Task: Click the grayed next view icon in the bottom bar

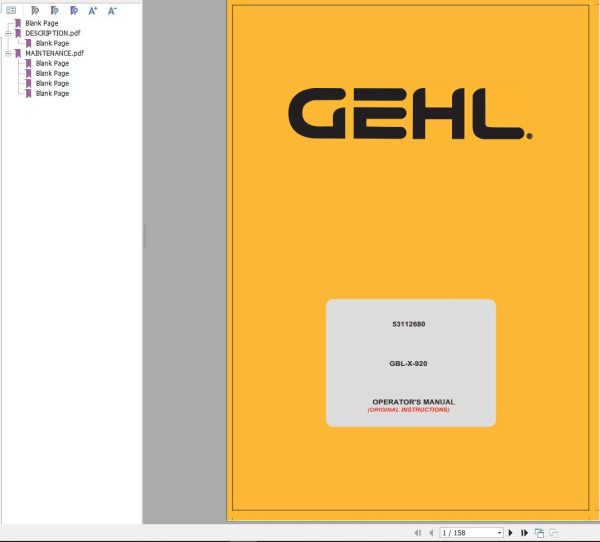Action: tap(554, 532)
